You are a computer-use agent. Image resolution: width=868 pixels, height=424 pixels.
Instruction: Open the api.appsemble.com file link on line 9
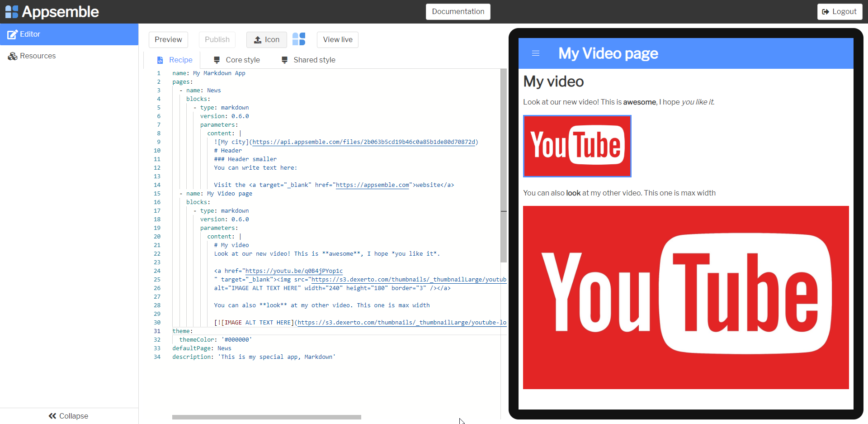pos(363,142)
